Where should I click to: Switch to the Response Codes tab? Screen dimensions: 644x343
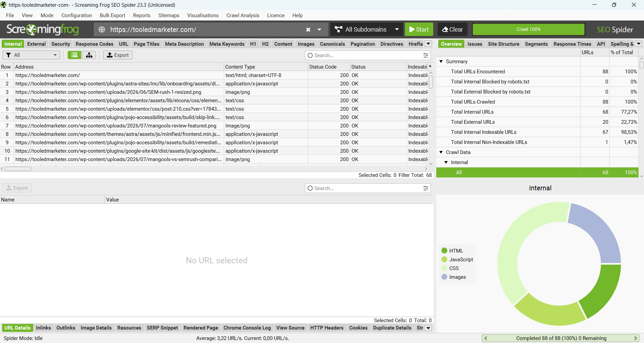click(x=94, y=44)
